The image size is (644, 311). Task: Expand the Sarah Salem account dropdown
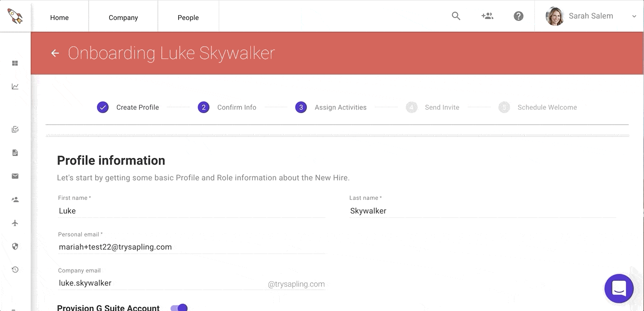tap(634, 16)
